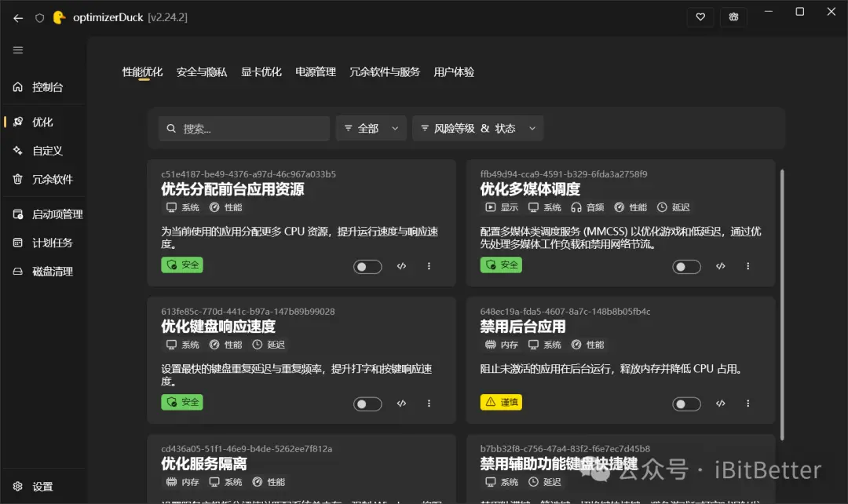848x504 pixels.
Task: Switch to 电源管理 tab
Action: click(316, 72)
